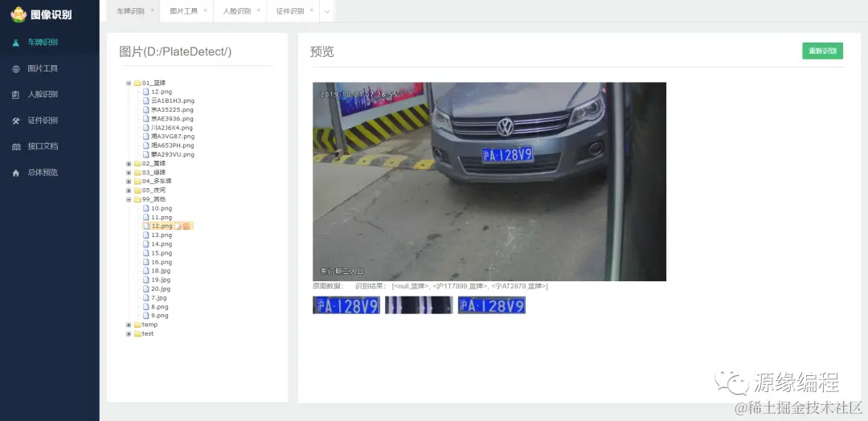
Task: Close the 人脸识别 tab
Action: [259, 10]
